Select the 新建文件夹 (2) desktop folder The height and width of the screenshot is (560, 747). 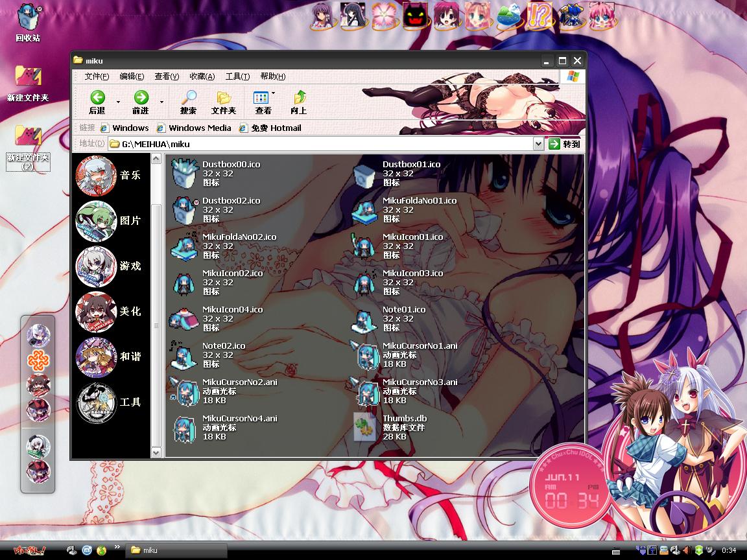coord(28,148)
